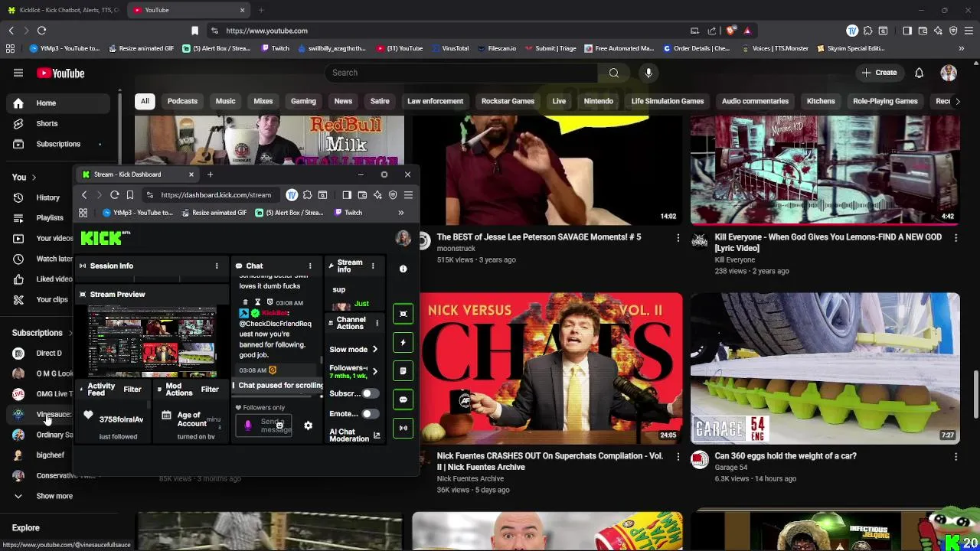
Task: Click the chat bubble icon in Kick's sidebar
Action: tap(403, 399)
